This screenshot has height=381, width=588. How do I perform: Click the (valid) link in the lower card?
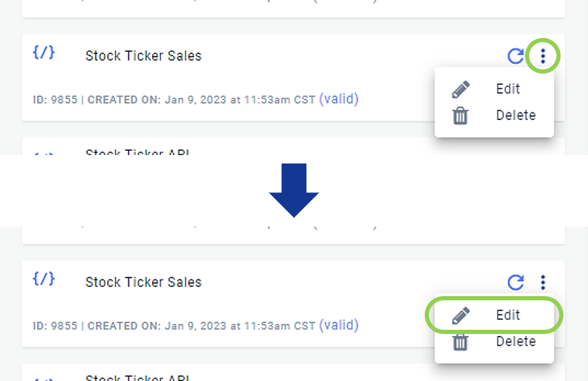click(x=339, y=325)
